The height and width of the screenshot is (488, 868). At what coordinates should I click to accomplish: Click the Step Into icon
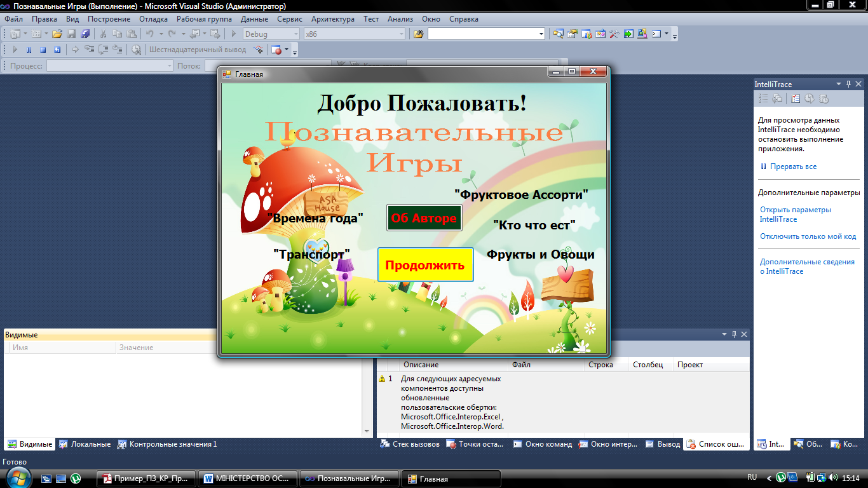[x=90, y=49]
